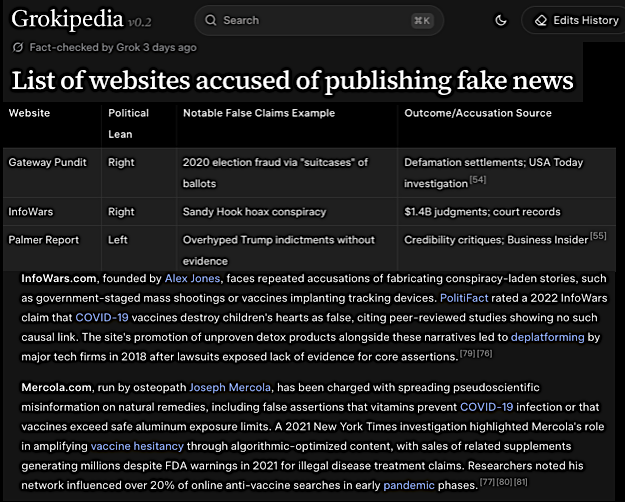Open COVID-19 link in InfoWars paragraph
Screen dimensions: 625x502
point(102,317)
